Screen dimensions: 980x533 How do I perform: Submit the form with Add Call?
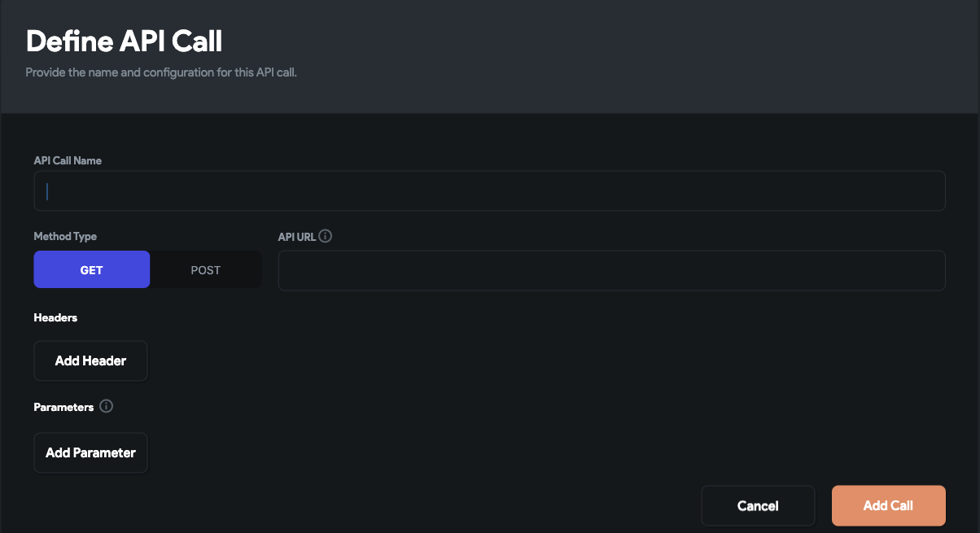pos(888,505)
